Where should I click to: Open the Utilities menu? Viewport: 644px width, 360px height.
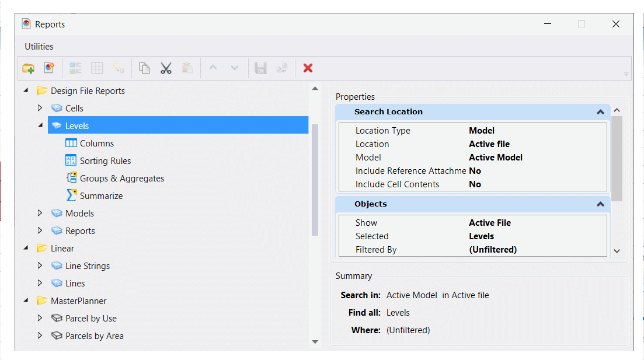point(39,46)
